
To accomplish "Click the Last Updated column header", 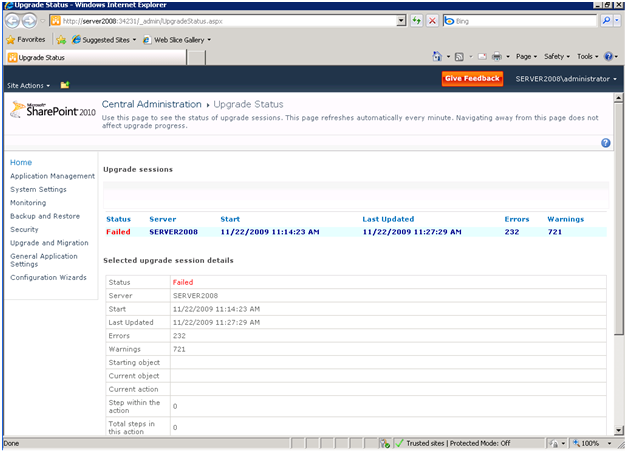I will tap(388, 219).
